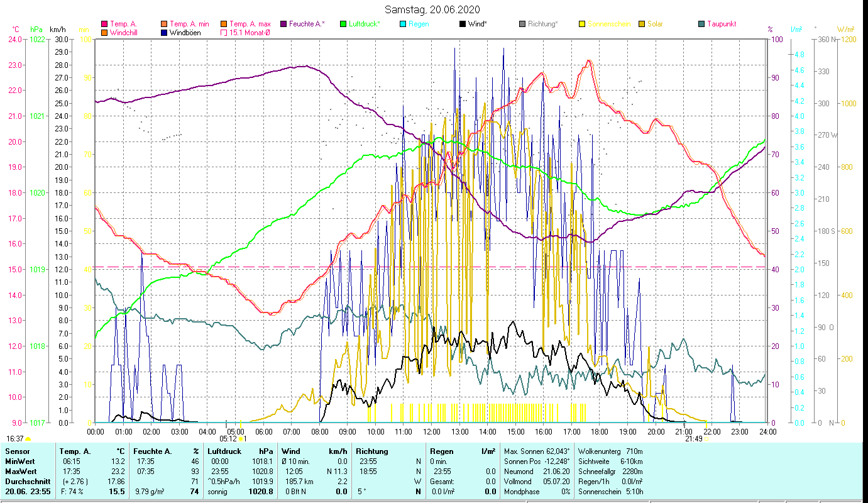Click the 'Gesamt:' rain total label

coord(443,481)
